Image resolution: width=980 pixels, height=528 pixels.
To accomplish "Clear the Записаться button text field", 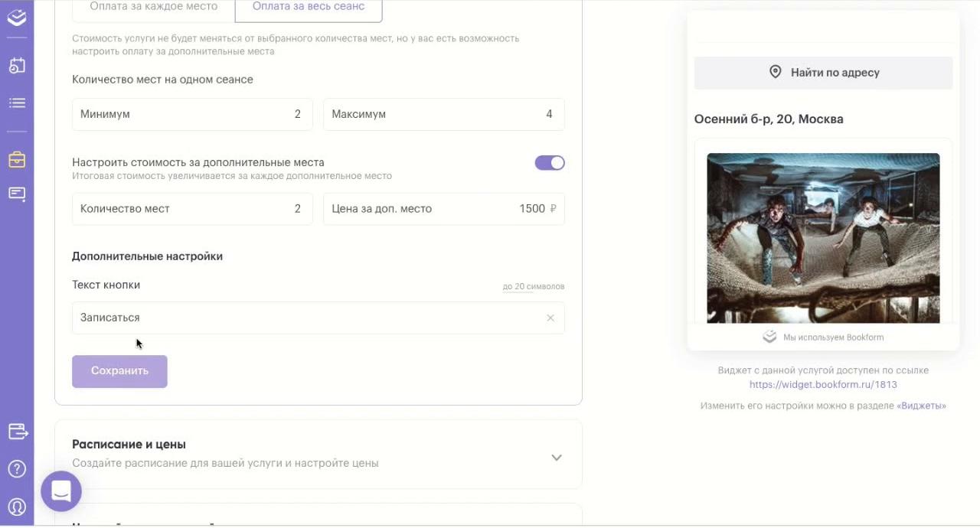I will click(x=550, y=317).
